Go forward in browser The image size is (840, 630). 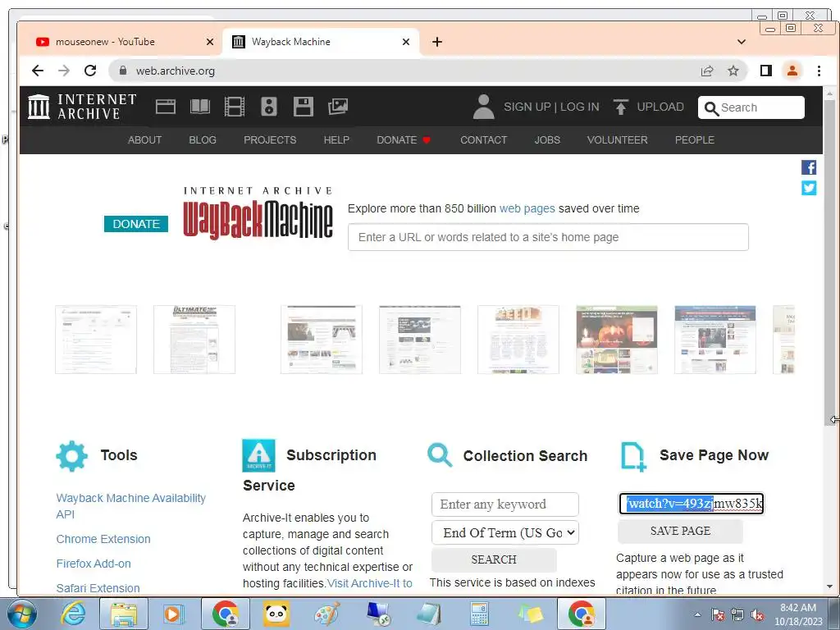64,71
